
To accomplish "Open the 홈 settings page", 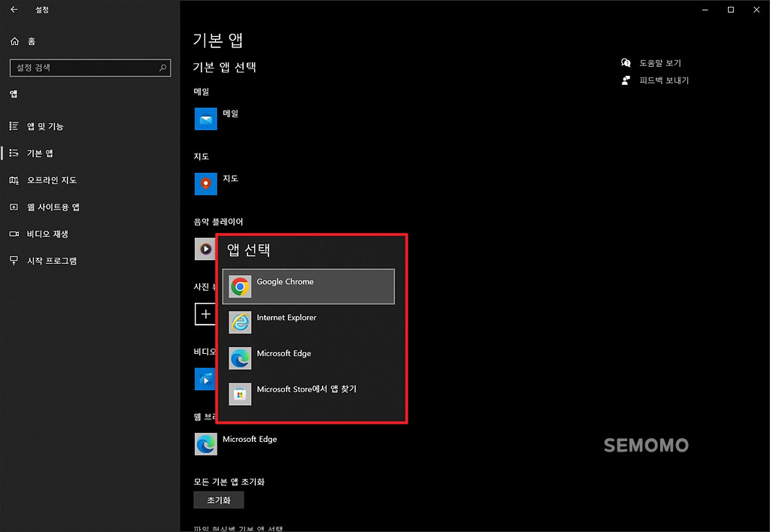I will tap(23, 41).
